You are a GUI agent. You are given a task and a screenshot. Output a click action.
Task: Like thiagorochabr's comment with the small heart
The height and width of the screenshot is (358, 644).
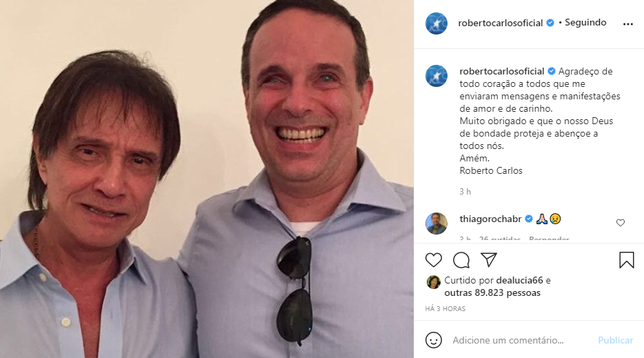click(621, 223)
